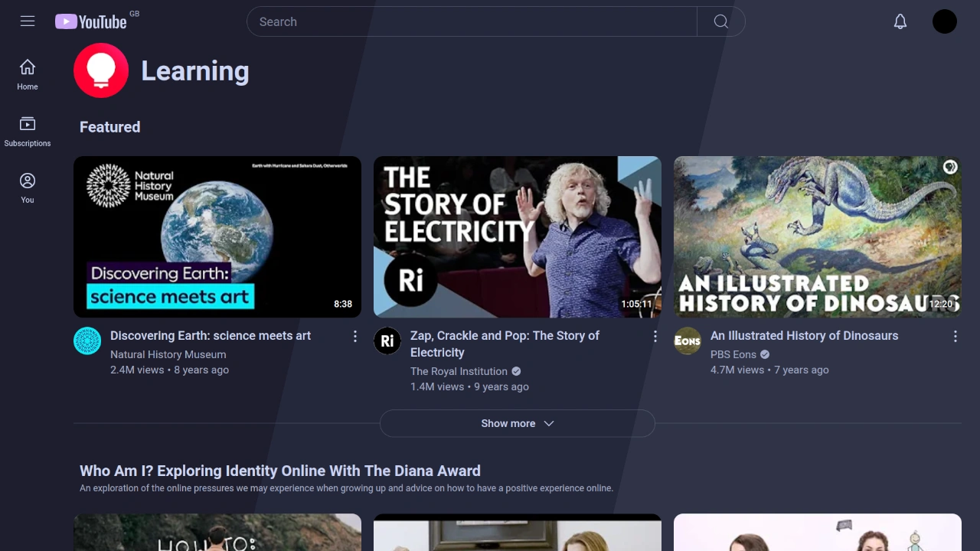
Task: Open Discovering Earth video thumbnail
Action: tap(217, 236)
